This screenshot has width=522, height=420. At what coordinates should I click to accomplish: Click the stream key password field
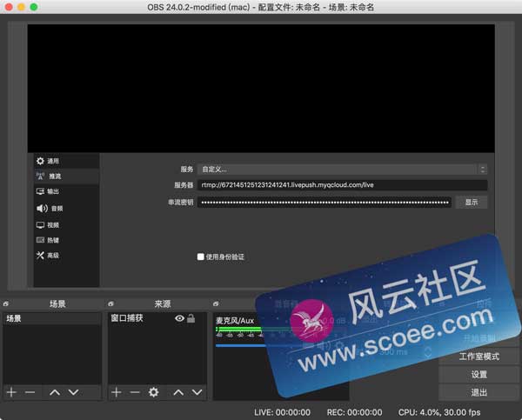click(325, 203)
